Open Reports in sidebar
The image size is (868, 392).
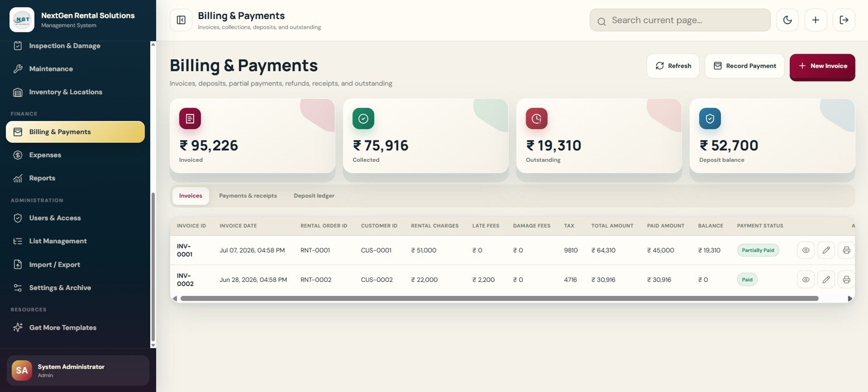click(x=75, y=178)
